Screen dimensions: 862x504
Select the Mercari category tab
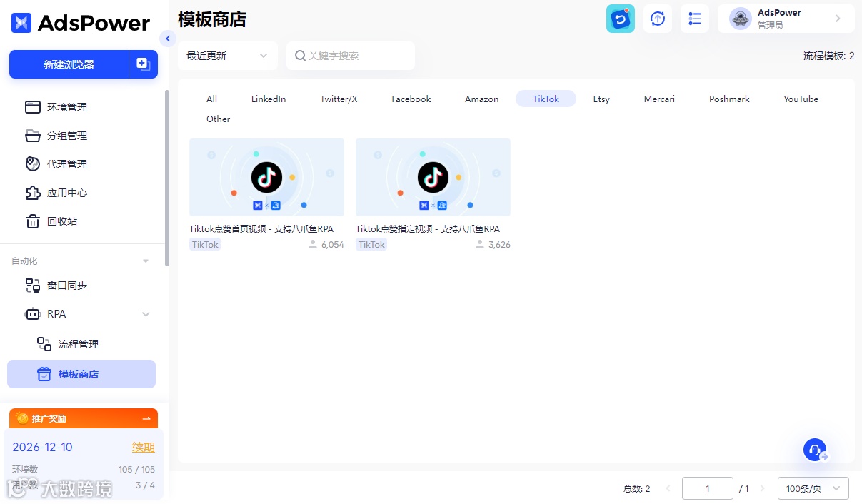pos(659,99)
